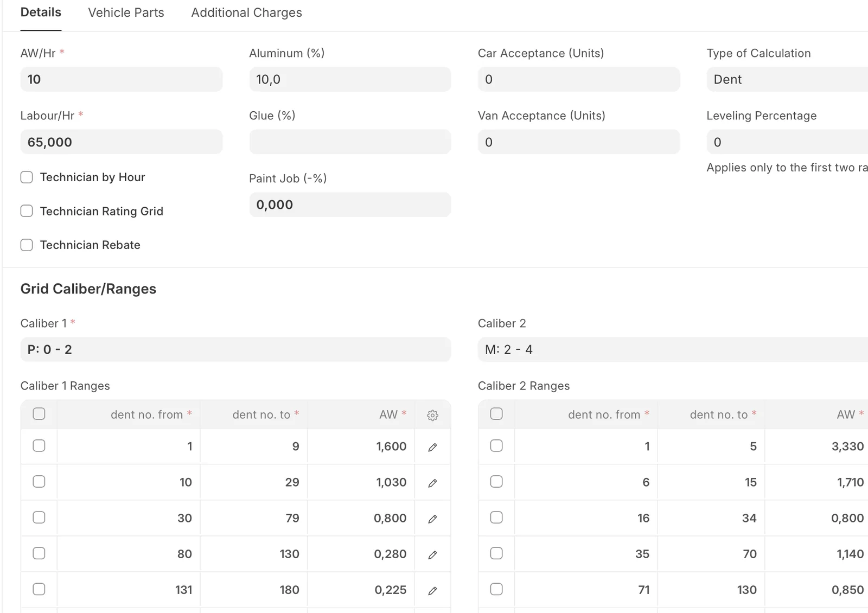
Task: Tick Caliber 1 row from 1 to 9
Action: tap(39, 446)
